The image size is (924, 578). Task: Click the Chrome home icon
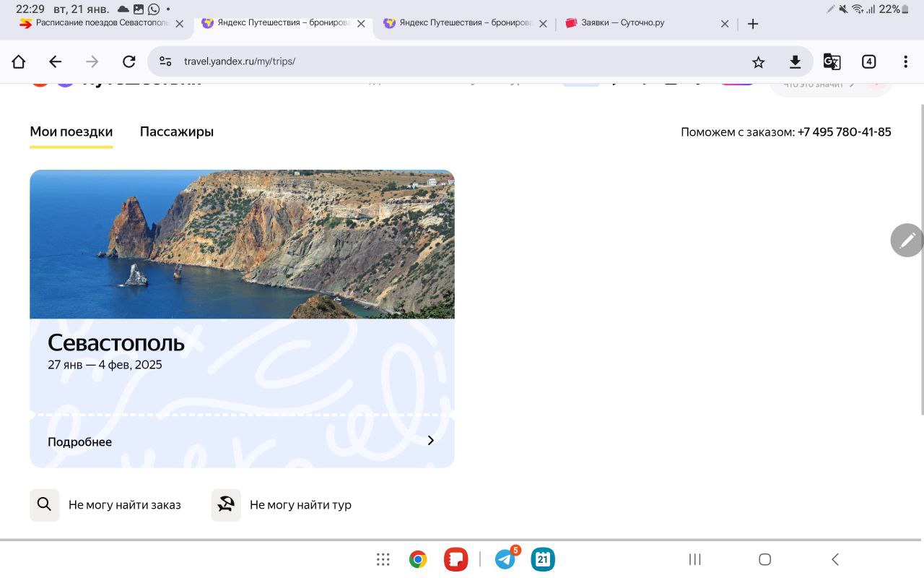(x=19, y=61)
